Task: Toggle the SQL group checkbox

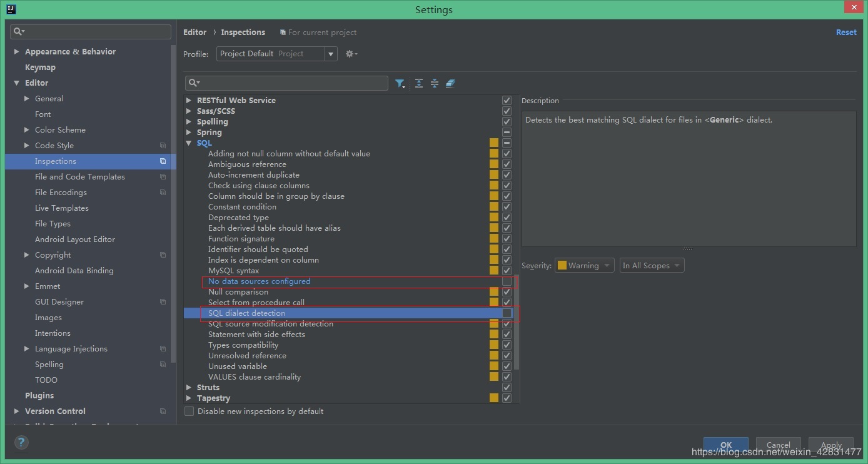Action: 507,143
